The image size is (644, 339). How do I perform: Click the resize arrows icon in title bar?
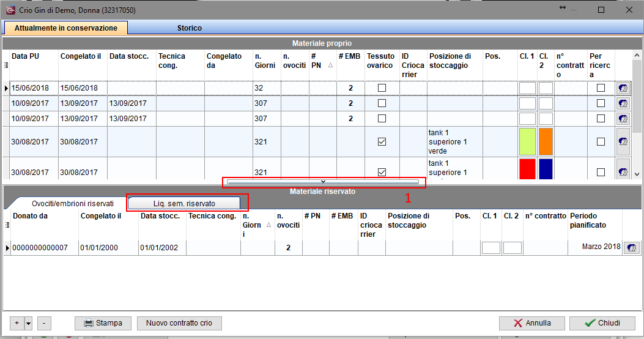pyautogui.click(x=562, y=8)
